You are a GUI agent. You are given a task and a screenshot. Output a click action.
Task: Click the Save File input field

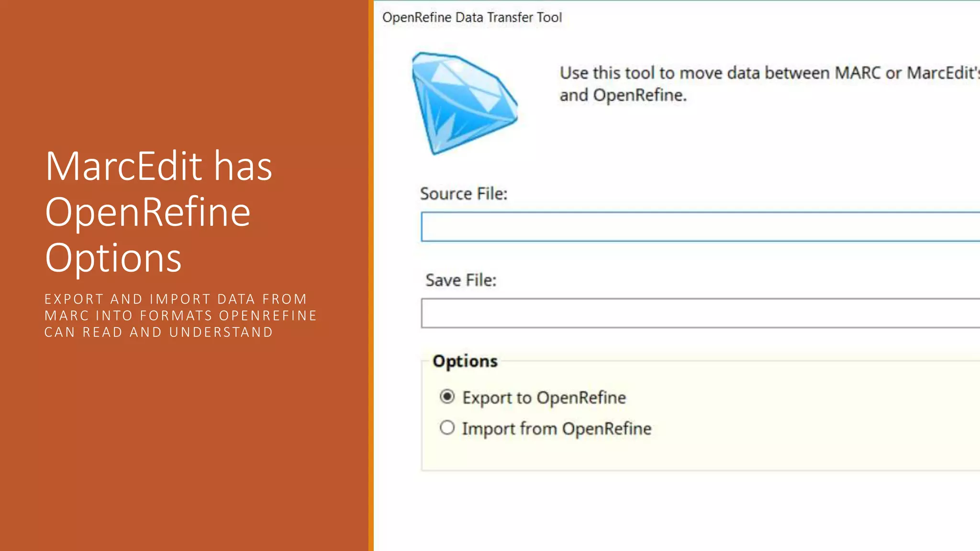701,313
